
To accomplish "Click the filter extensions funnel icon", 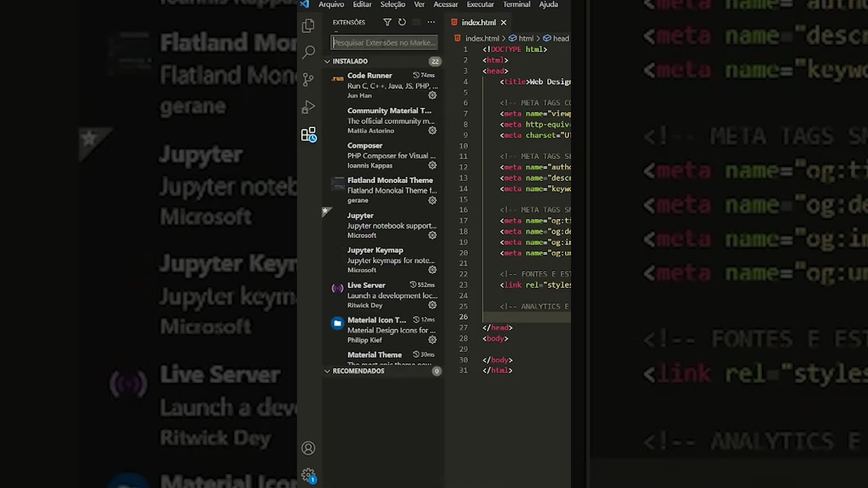I will coord(387,22).
